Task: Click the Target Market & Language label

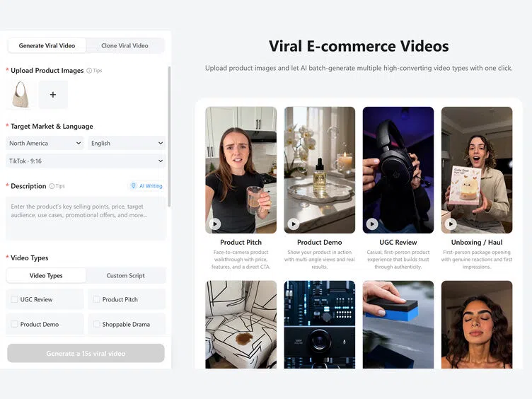Action: point(52,126)
